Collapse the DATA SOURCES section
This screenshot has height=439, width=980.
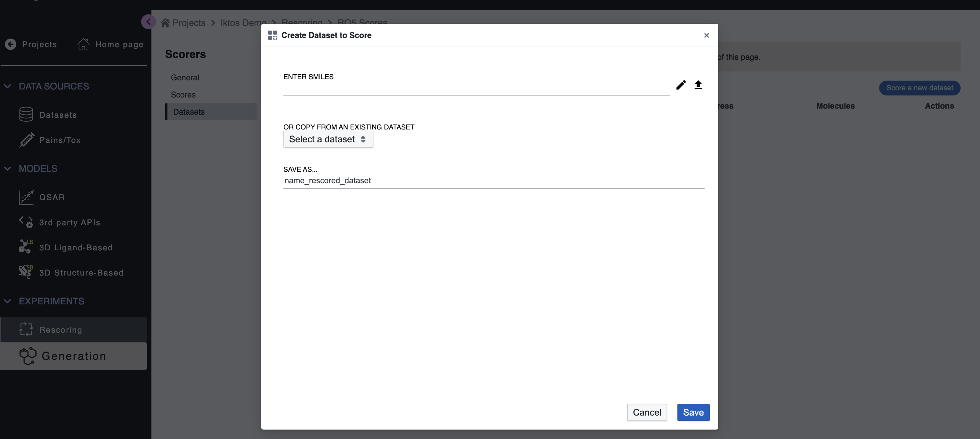8,86
